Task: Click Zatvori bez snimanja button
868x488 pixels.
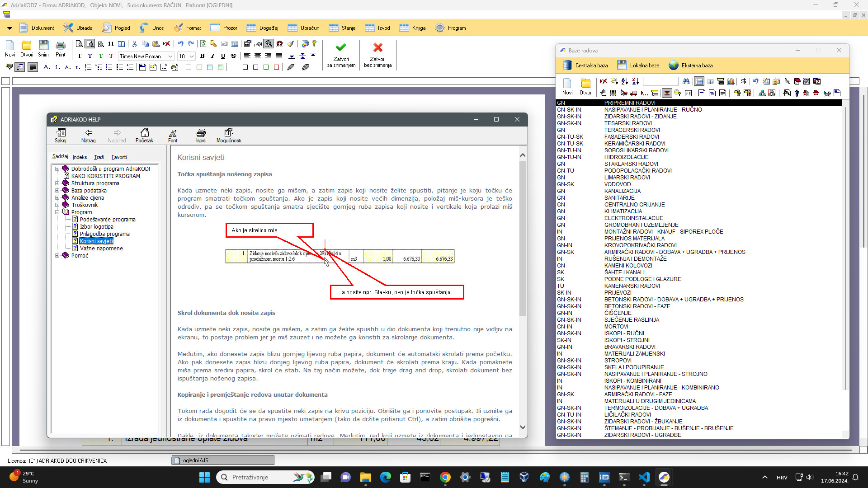Action: 378,55
